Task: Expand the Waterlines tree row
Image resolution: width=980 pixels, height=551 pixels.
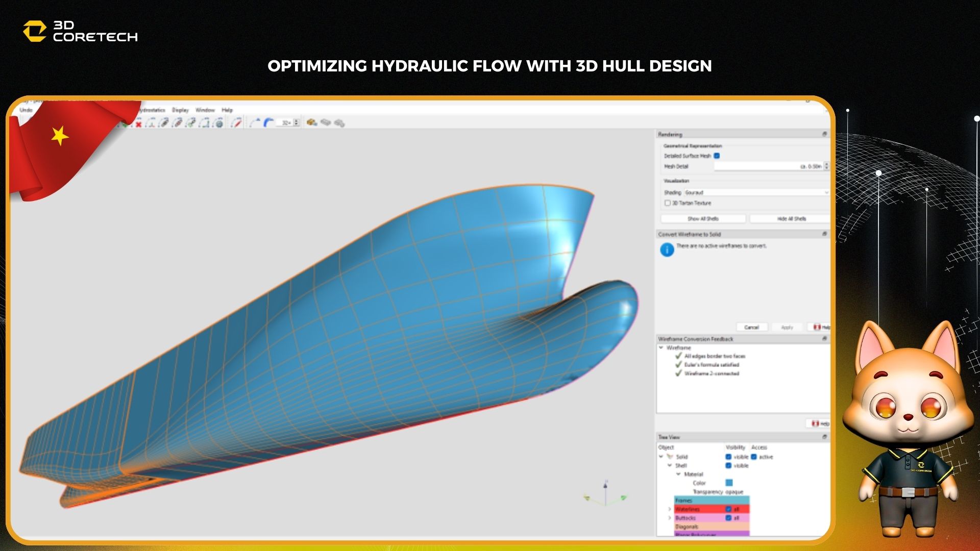Action: coord(670,509)
